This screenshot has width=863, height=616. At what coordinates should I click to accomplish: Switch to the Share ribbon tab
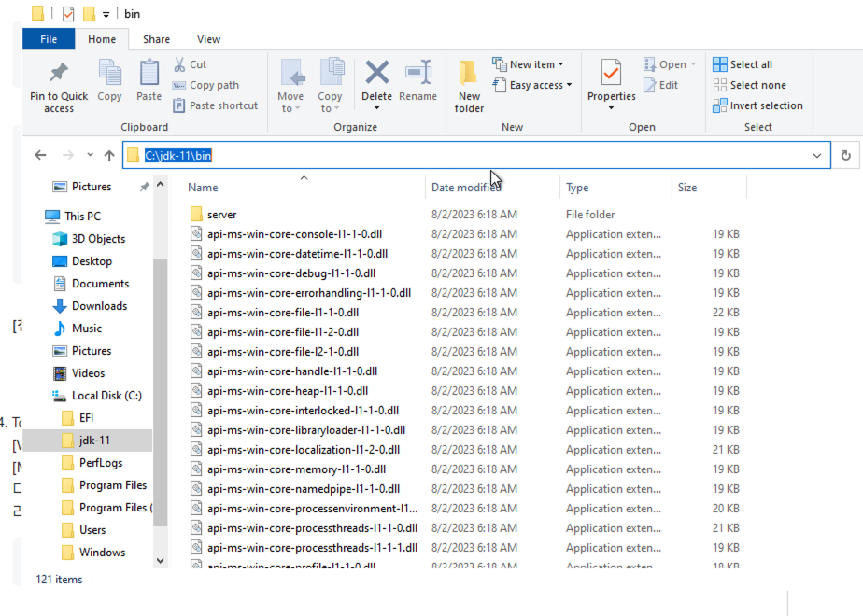[x=156, y=39]
